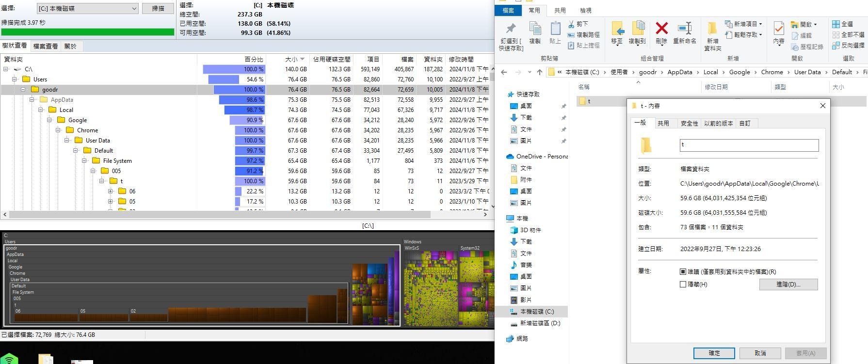This screenshot has height=364, width=868.
Task: Switch to the Security (安全性) tab
Action: pos(689,124)
